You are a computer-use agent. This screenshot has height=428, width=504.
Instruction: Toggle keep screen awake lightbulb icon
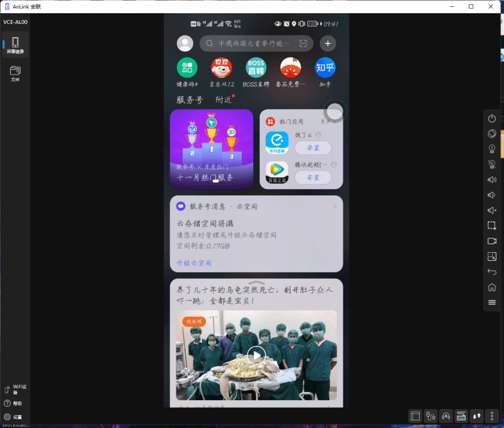pos(491,149)
